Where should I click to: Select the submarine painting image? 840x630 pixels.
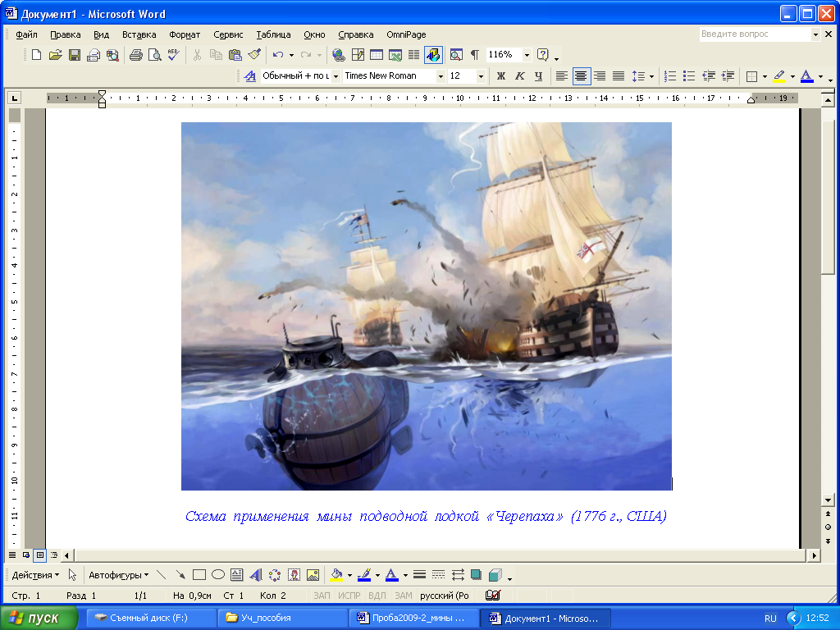pos(427,306)
